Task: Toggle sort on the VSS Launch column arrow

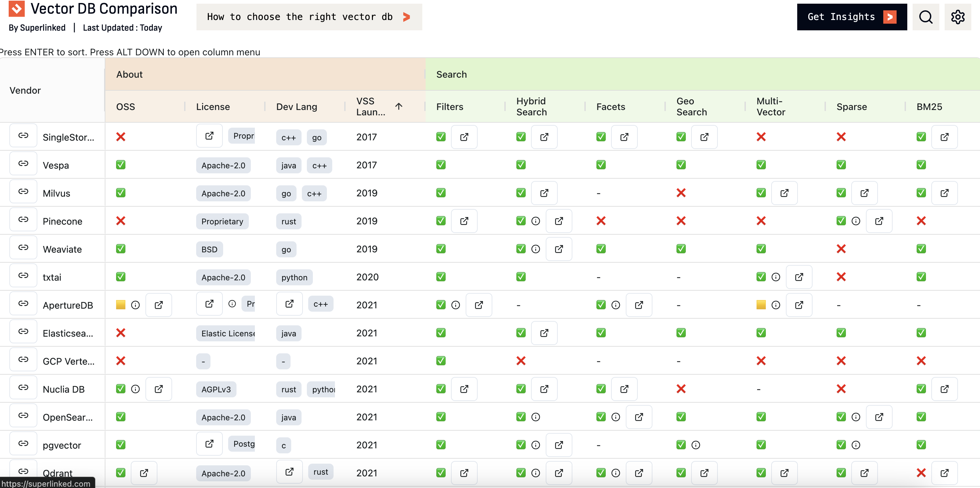Action: tap(399, 106)
